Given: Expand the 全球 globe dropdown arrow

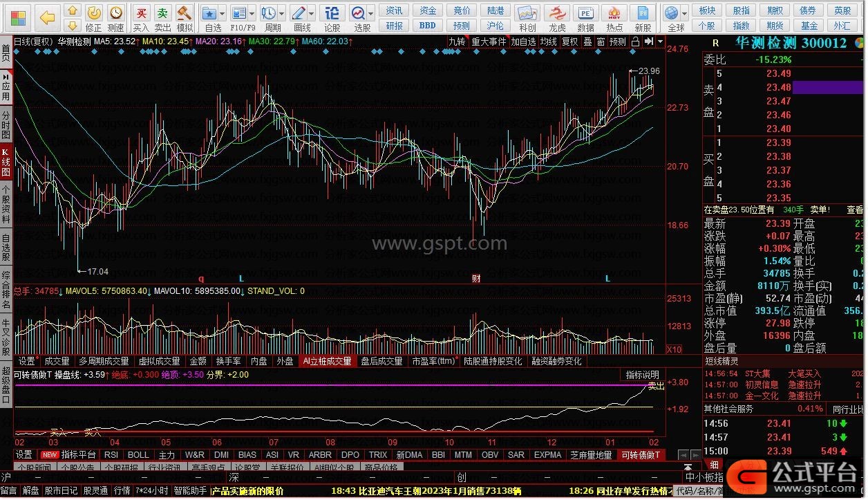Looking at the screenshot, I should pyautogui.click(x=685, y=13).
